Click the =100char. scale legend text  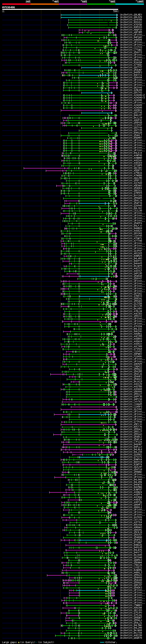pos(111,642)
